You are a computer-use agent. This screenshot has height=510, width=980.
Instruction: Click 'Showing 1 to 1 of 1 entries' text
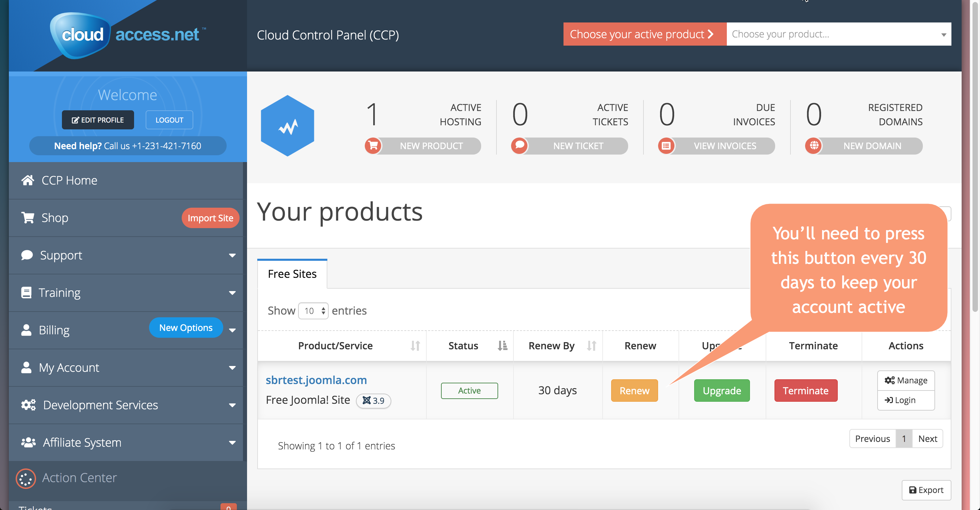(x=336, y=446)
